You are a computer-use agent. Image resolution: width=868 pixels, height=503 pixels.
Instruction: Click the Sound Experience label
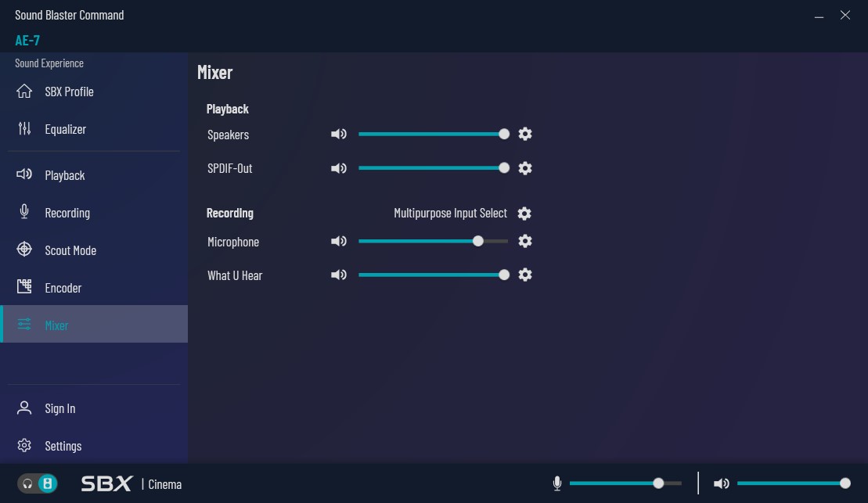coord(49,63)
